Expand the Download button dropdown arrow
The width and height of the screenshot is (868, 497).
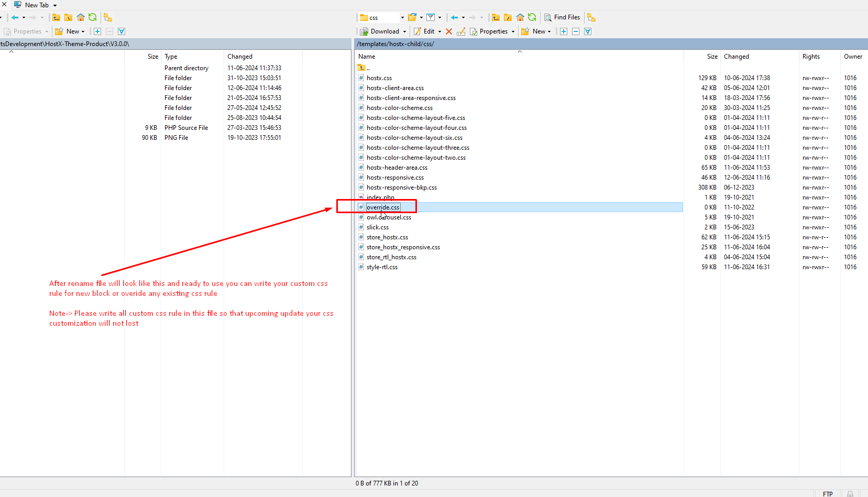click(405, 31)
